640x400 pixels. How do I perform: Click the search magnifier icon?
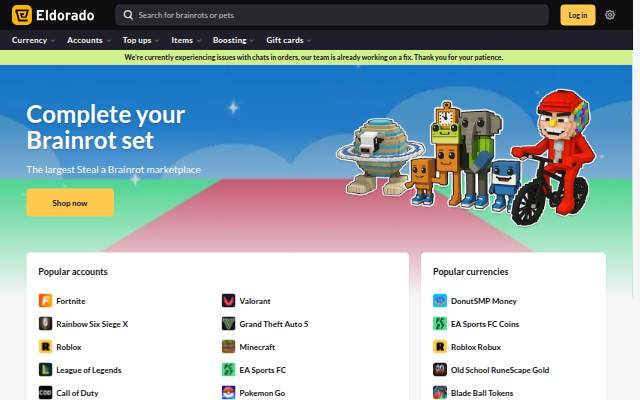pos(128,15)
